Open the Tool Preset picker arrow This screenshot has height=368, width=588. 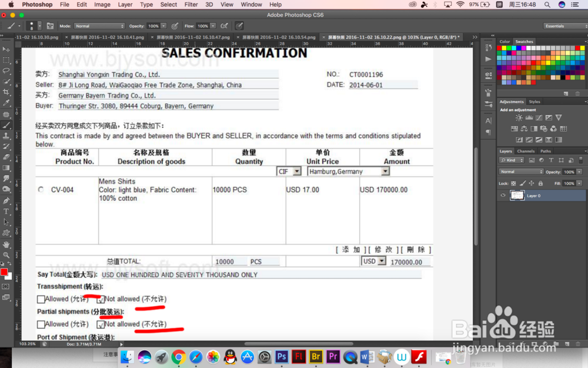pos(19,26)
